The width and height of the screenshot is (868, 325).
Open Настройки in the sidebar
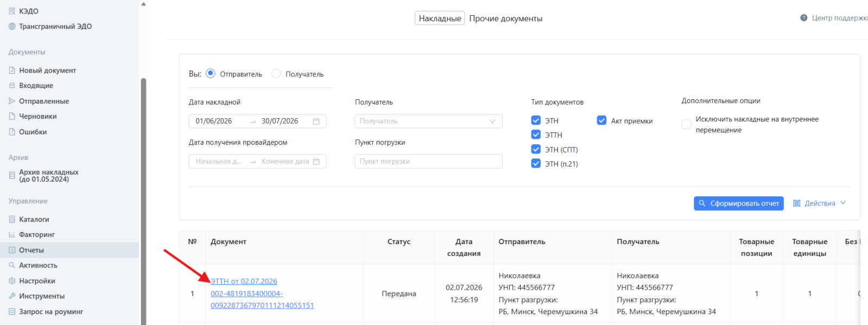(37, 281)
